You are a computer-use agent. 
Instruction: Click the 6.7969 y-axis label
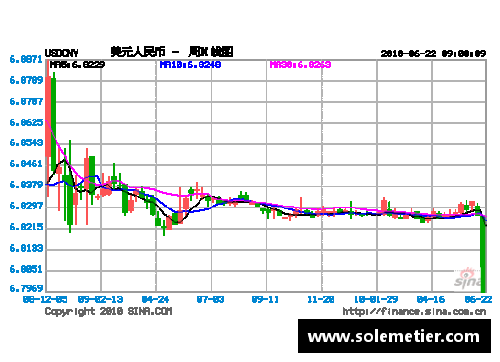point(26,288)
